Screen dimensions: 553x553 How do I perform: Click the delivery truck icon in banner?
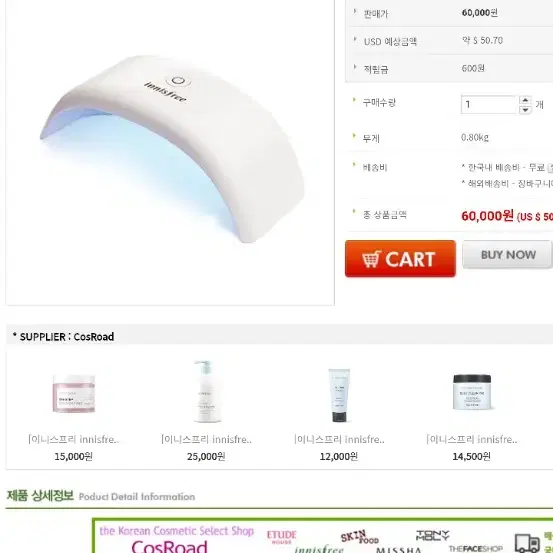[x=527, y=543]
